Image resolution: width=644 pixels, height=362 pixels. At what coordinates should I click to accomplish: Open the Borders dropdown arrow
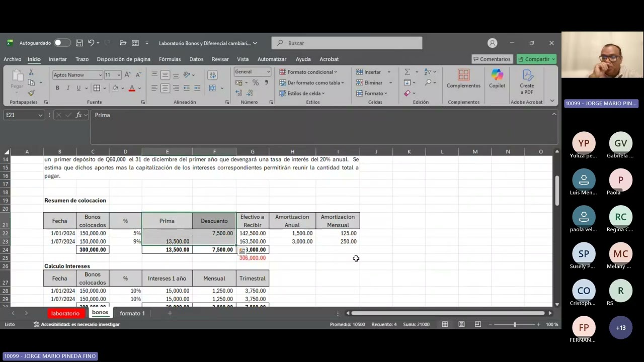pyautogui.click(x=104, y=88)
